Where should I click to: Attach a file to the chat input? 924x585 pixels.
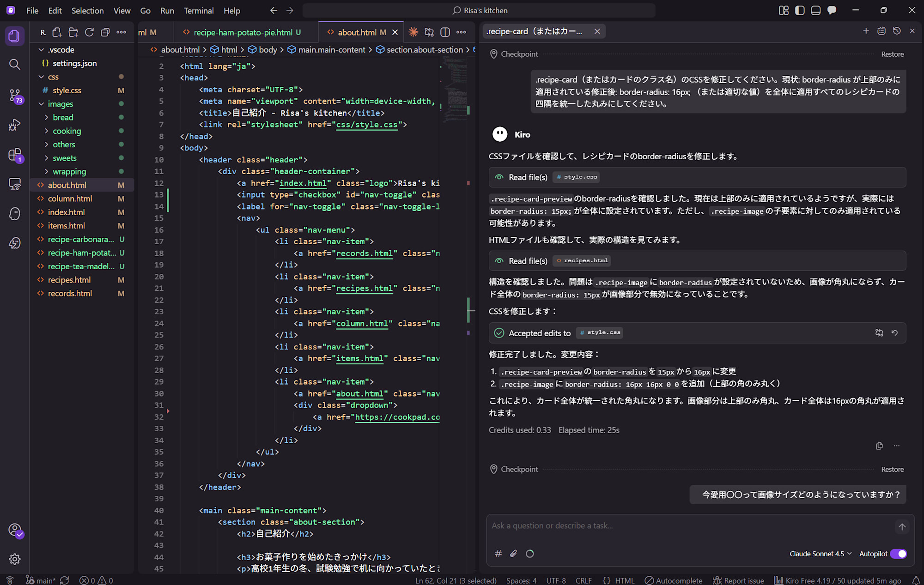pyautogui.click(x=513, y=553)
